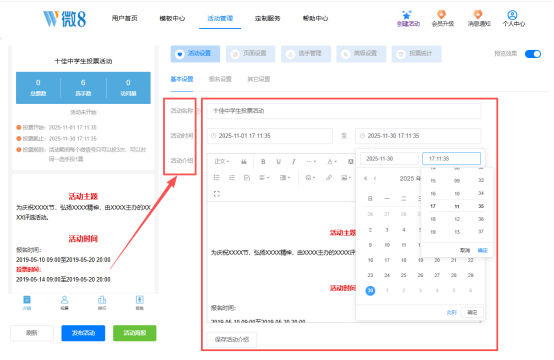Click the 微8 logo
Image resolution: width=554 pixels, height=360 pixels.
64,19
